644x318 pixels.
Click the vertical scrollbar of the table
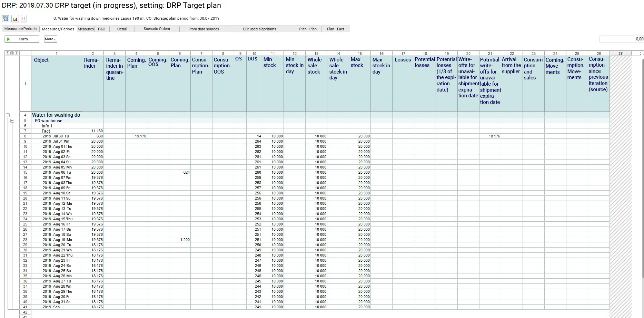click(643, 168)
